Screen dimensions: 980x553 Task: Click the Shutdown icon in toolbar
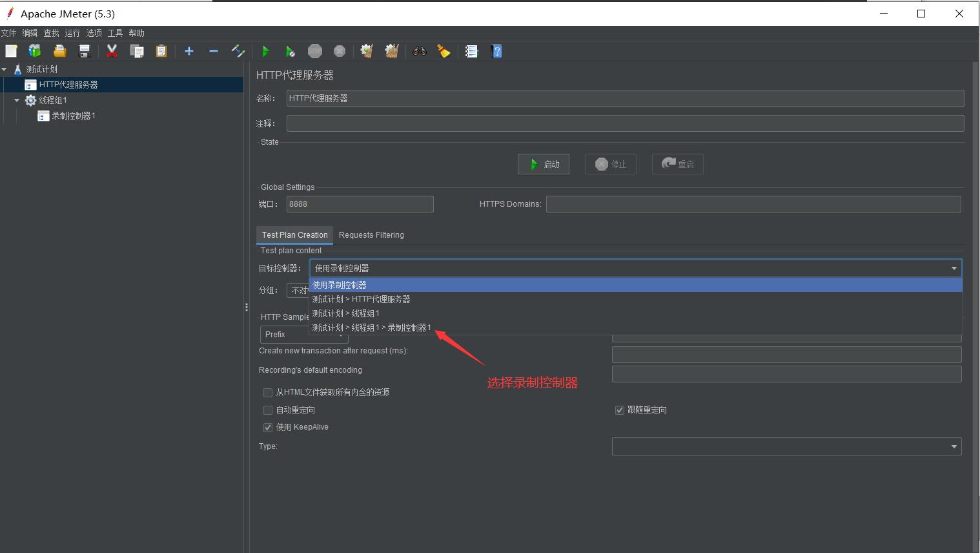340,51
